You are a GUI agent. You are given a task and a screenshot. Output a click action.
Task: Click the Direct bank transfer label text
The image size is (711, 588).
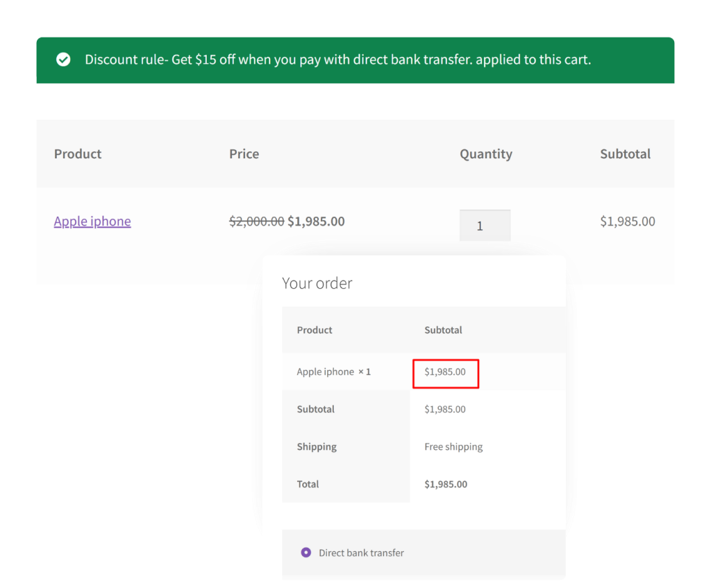(x=362, y=553)
